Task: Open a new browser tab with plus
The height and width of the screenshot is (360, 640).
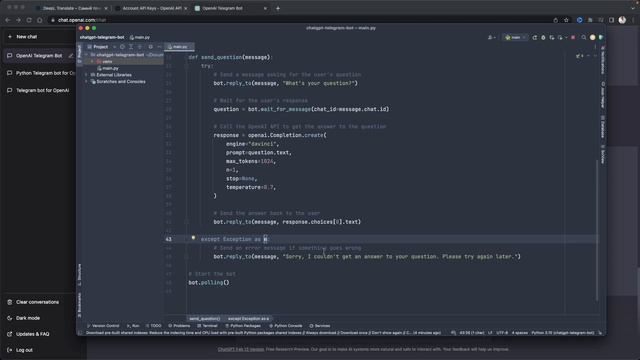Action: click(278, 8)
